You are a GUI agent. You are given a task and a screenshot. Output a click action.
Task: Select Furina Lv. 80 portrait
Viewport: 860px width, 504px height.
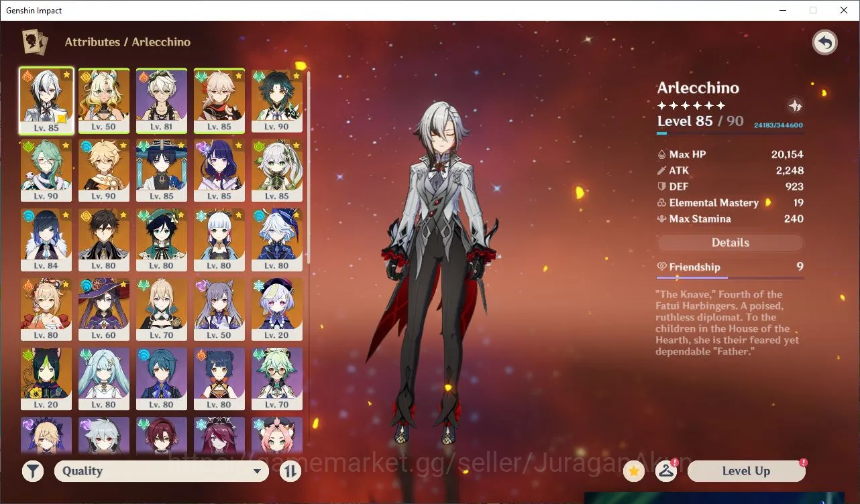coord(277,240)
